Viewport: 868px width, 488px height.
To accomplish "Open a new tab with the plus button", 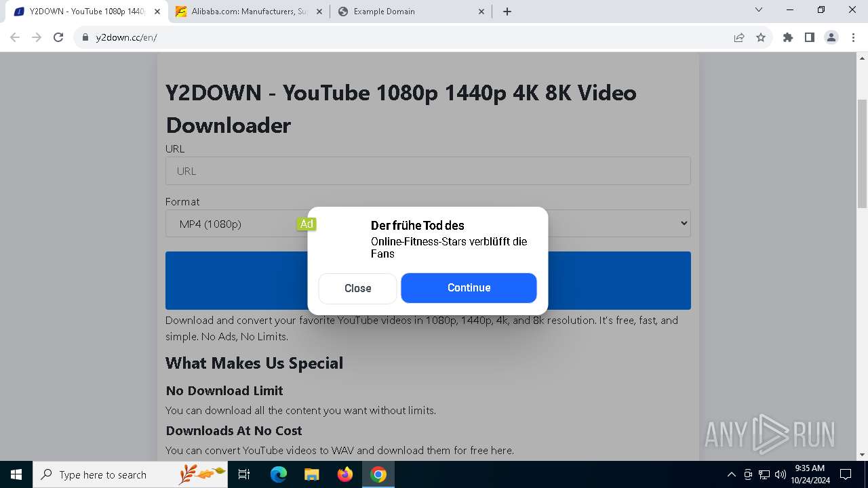I will tap(507, 12).
